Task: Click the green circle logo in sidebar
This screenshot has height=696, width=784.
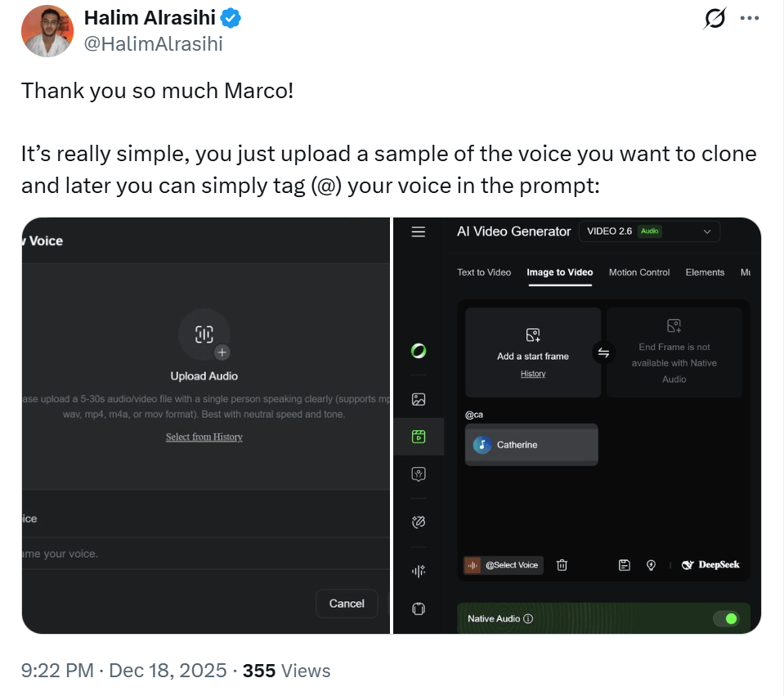Action: tap(419, 352)
